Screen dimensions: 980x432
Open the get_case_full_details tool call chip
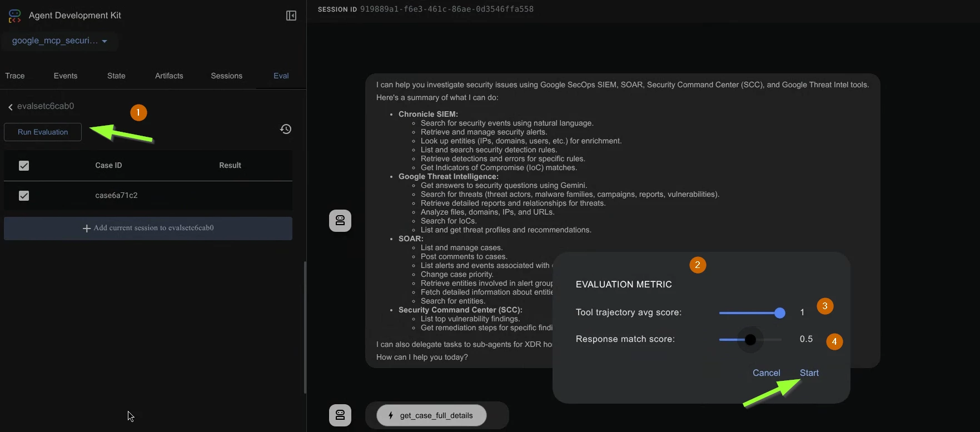click(431, 415)
